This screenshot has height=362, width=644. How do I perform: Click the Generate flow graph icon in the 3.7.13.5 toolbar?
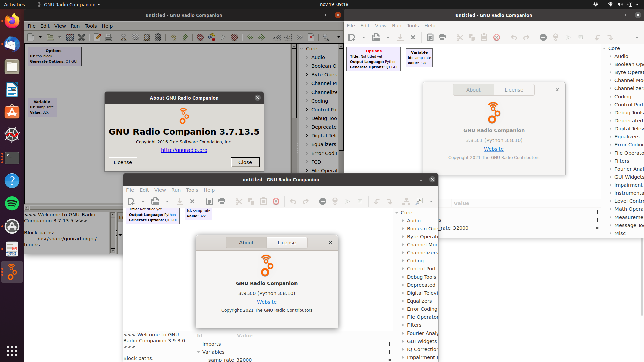[212, 37]
